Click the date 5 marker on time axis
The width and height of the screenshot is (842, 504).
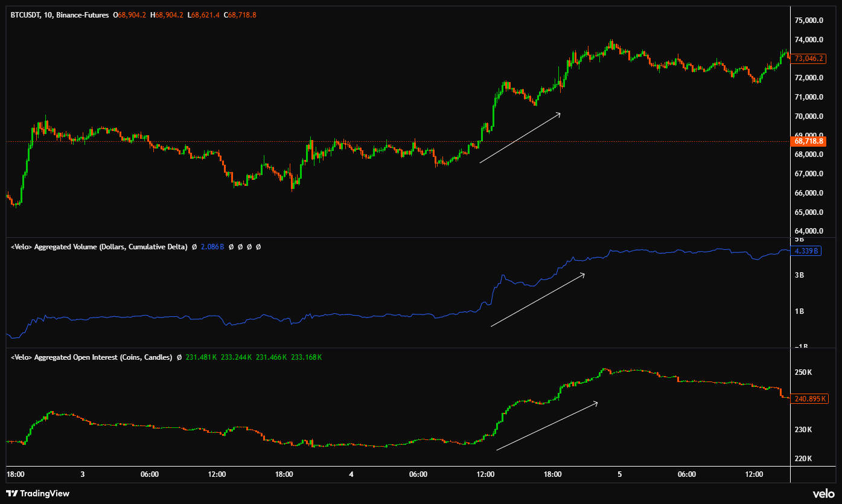point(619,474)
